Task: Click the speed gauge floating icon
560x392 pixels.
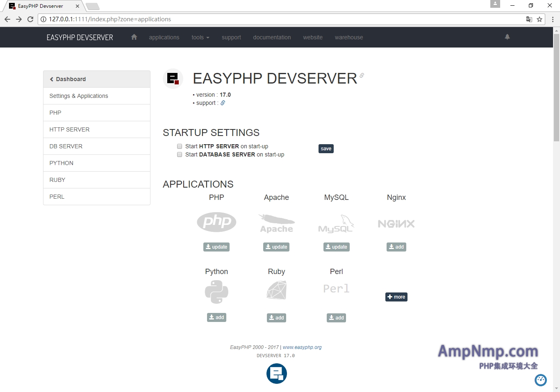Action: click(541, 380)
